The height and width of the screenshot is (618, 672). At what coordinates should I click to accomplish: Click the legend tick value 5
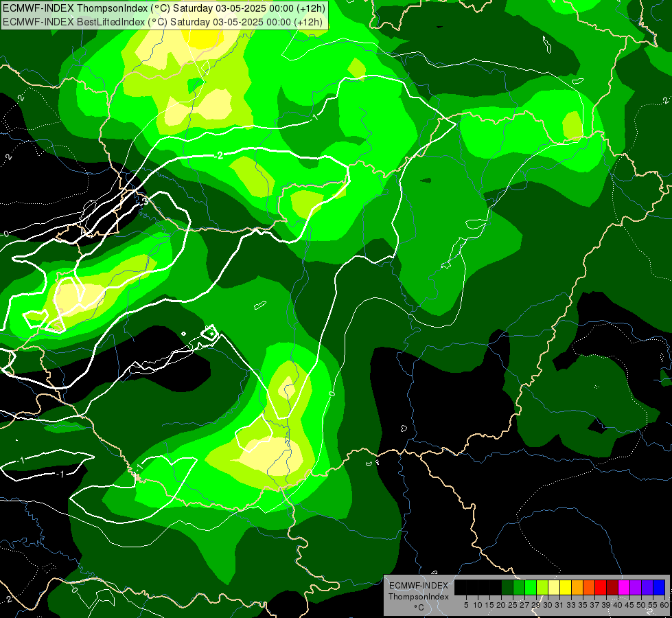[x=466, y=605]
